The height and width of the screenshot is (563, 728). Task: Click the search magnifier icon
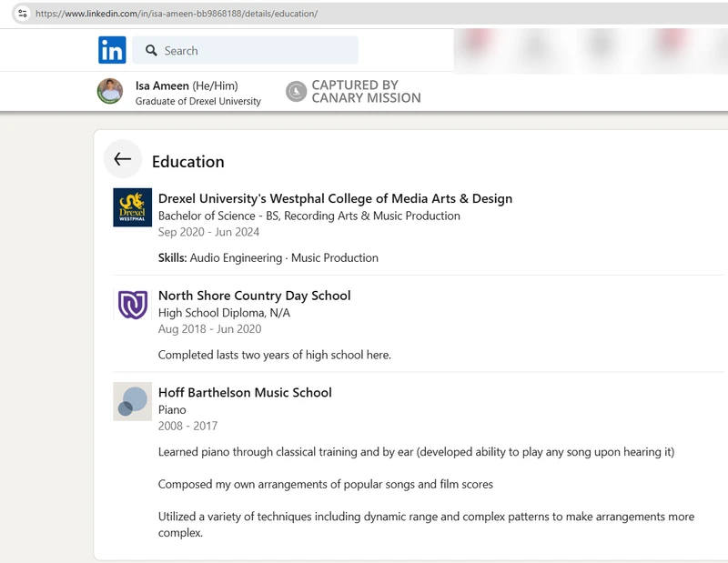[151, 50]
